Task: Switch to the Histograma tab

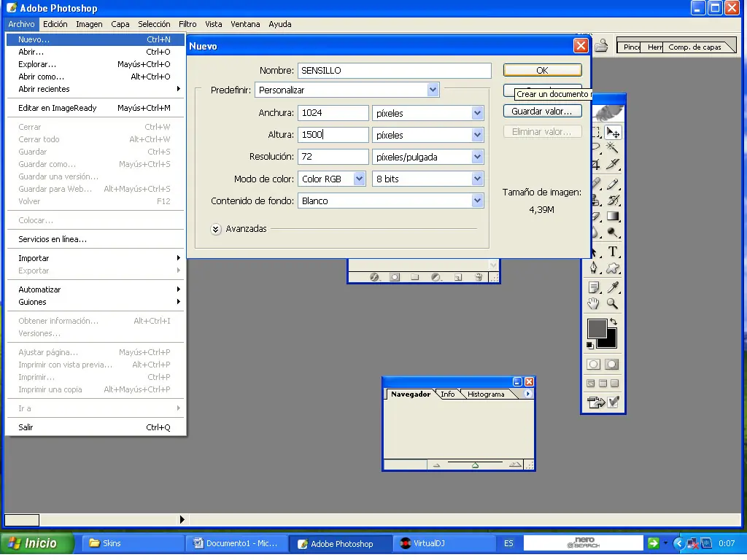Action: point(485,394)
